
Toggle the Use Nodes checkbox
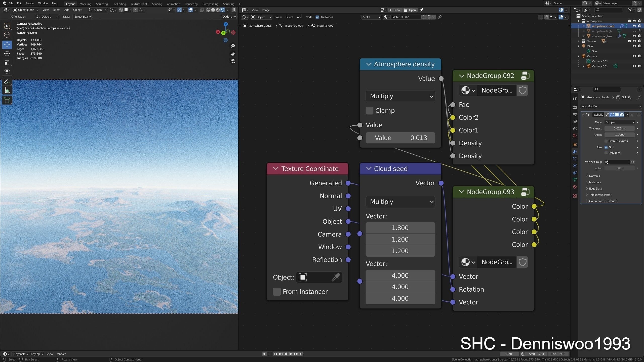click(x=317, y=17)
